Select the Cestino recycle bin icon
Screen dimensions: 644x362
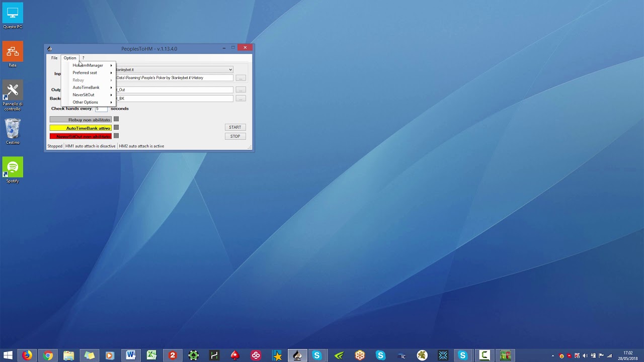(x=13, y=132)
